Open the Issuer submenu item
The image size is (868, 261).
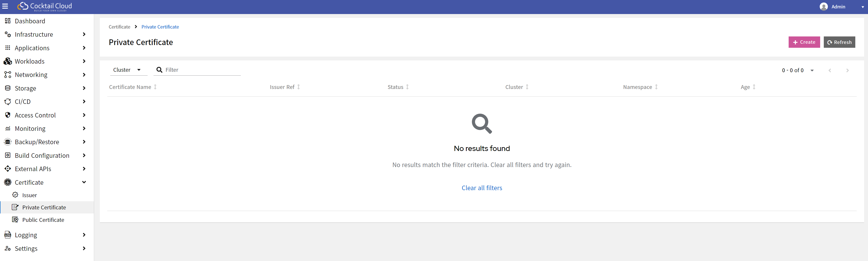[30, 195]
